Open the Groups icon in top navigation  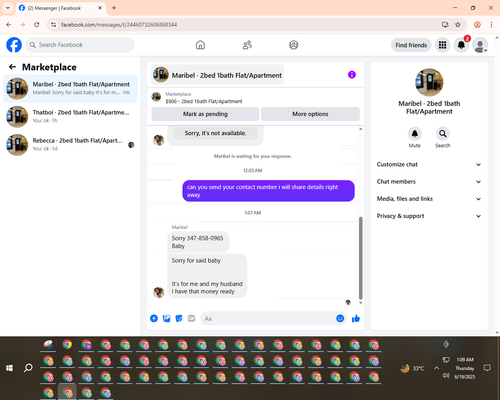[x=294, y=45]
